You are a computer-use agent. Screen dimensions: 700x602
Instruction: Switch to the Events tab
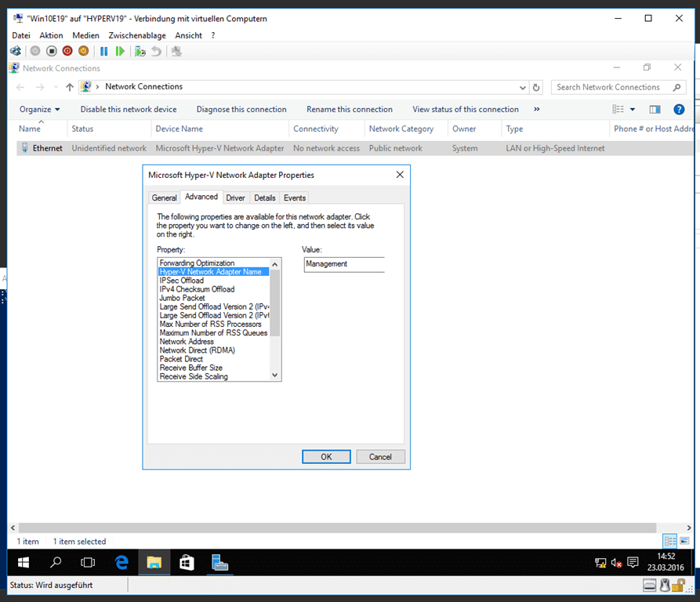[x=295, y=198]
